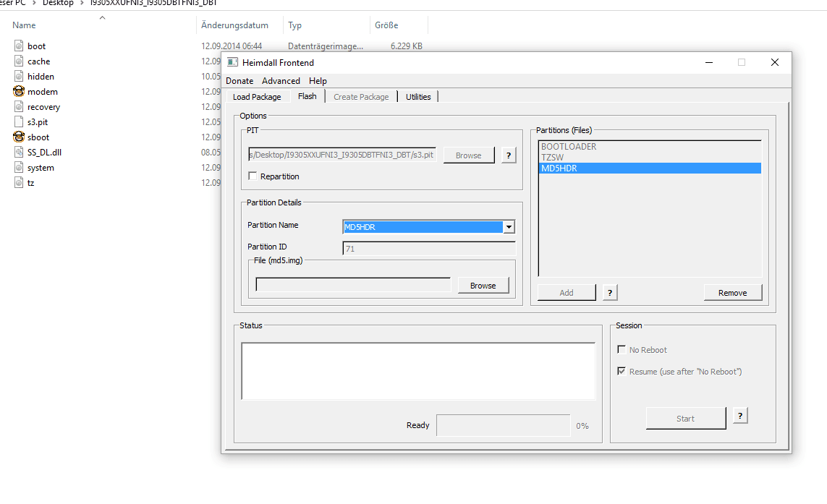The image size is (827, 504).
Task: Click the Heimdall Frontend title bar icon
Action: coord(232,62)
